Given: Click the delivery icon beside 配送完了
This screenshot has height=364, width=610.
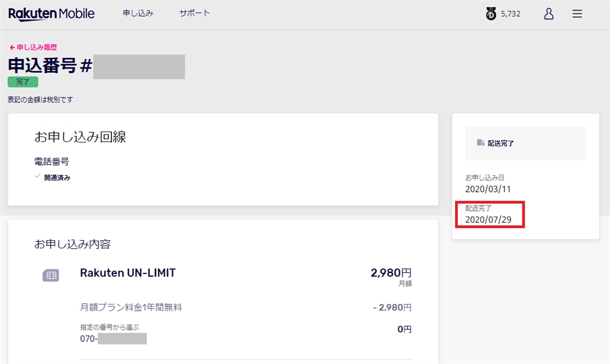Looking at the screenshot, I should 480,143.
